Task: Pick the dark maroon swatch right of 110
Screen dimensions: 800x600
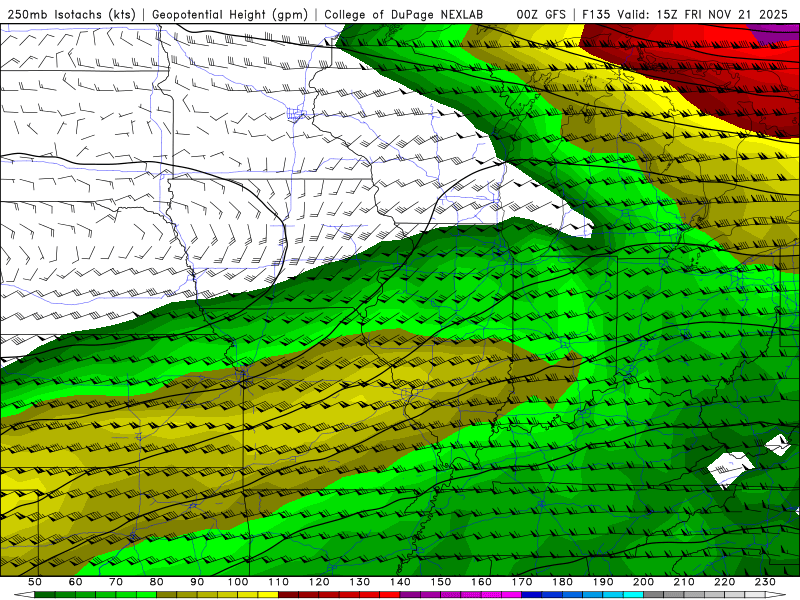Action: (288, 595)
